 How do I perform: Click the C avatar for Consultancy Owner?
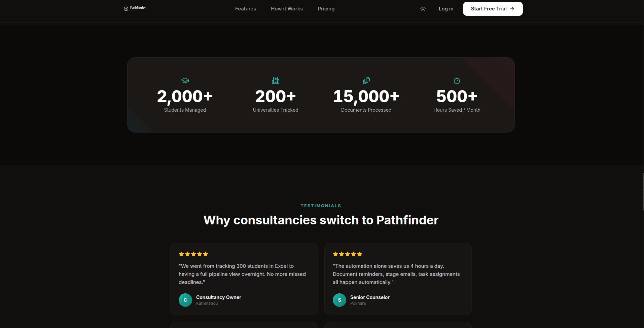point(185,300)
